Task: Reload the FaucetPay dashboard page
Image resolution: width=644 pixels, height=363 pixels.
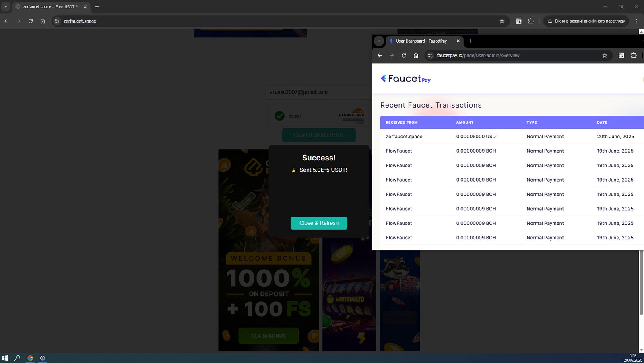Action: pos(404,55)
